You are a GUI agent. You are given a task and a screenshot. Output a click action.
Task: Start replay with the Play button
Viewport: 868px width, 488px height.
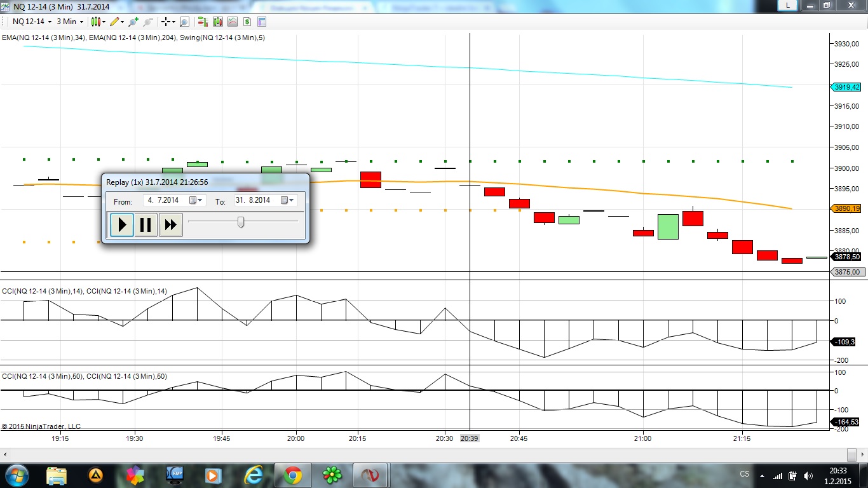pos(122,224)
